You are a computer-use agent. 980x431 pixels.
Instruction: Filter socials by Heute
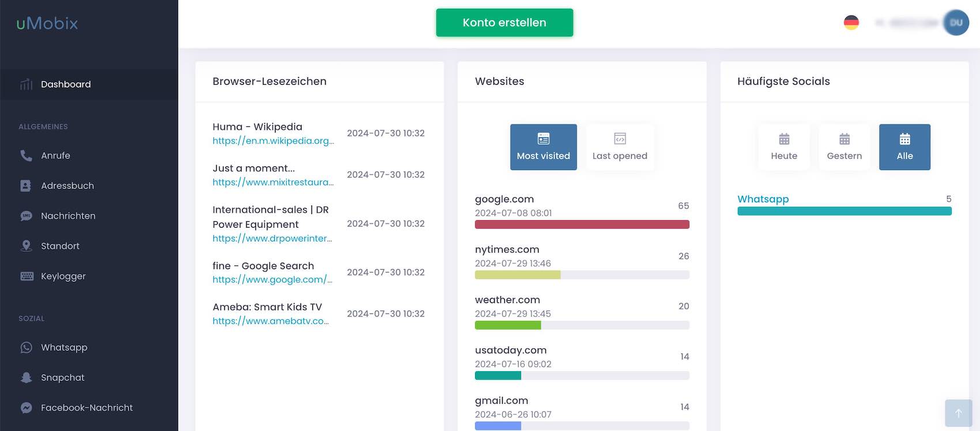(x=784, y=147)
